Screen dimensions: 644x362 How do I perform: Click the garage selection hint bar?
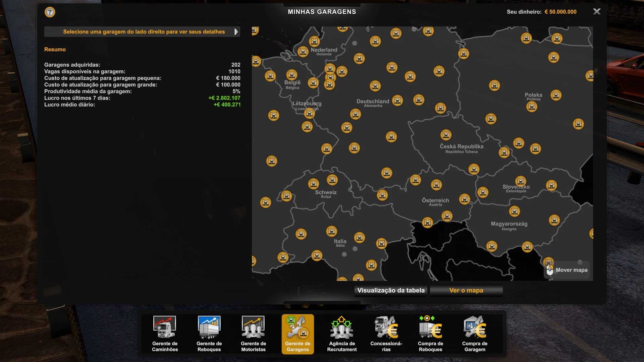[144, 32]
